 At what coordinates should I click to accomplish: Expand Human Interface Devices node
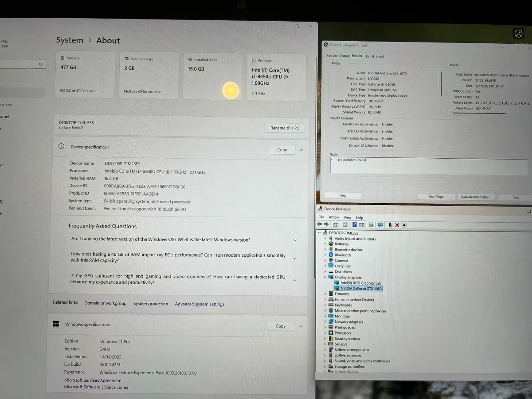click(325, 300)
